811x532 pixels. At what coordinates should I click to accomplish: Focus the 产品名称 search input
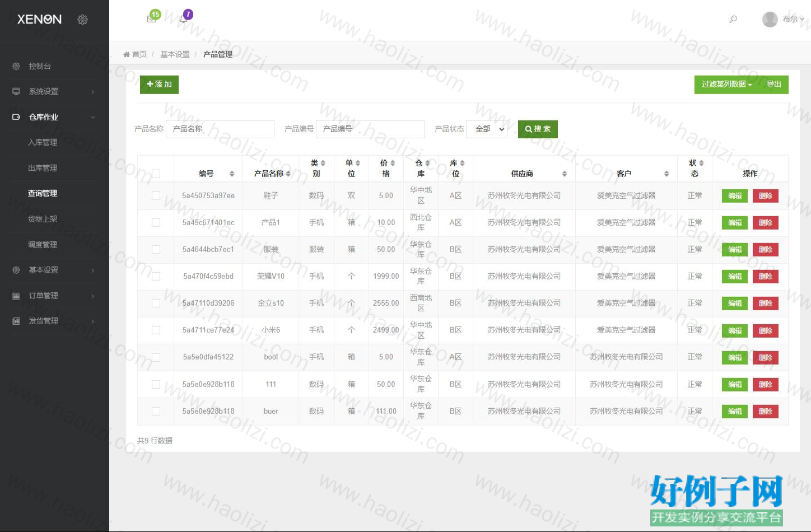(220, 129)
